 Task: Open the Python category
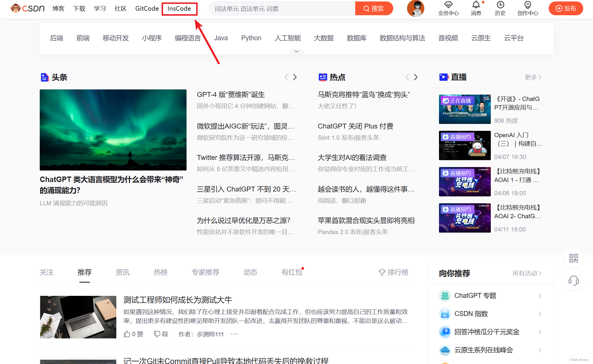tap(251, 38)
